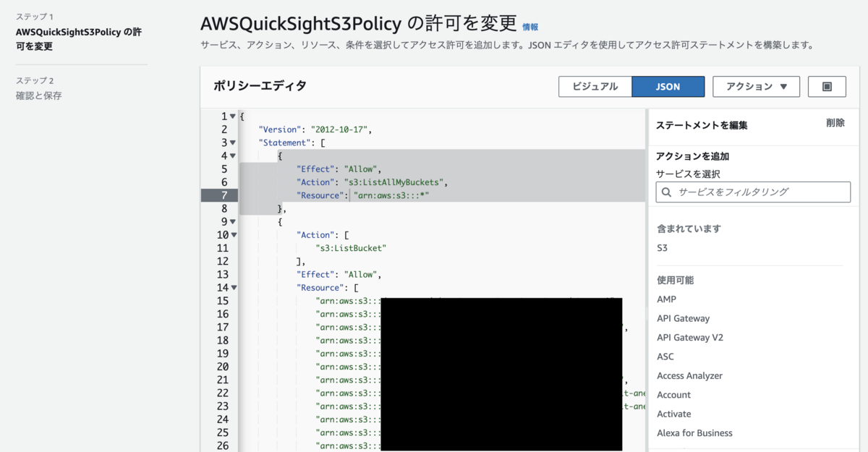Click line number 7 in gutter
This screenshot has height=452, width=868.
click(x=225, y=195)
